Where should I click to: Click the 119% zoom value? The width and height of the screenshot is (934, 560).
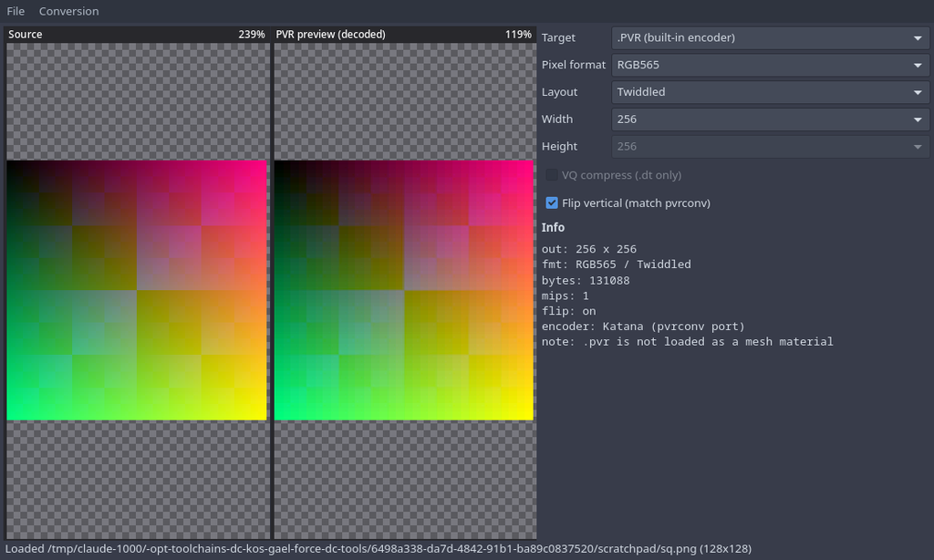[518, 35]
